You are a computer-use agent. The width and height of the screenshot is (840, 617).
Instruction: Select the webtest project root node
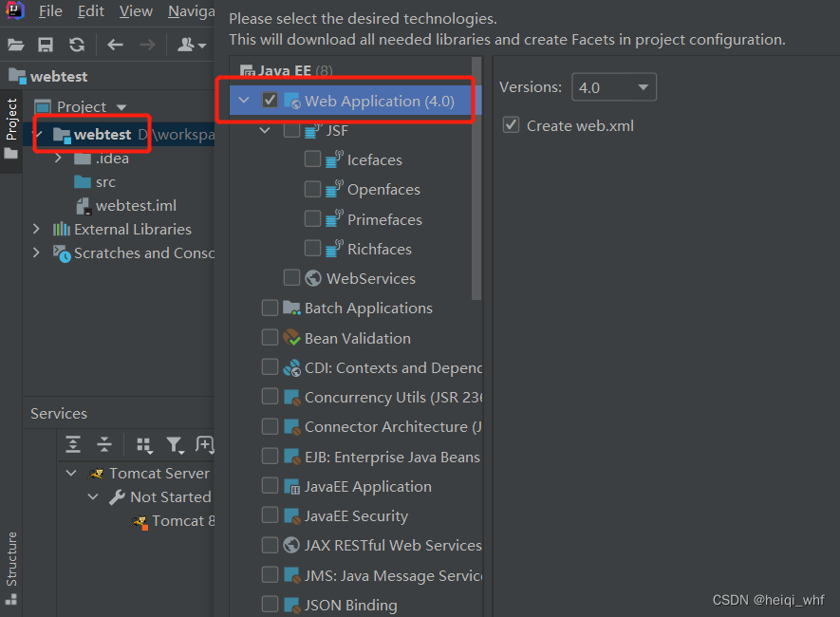(x=103, y=135)
